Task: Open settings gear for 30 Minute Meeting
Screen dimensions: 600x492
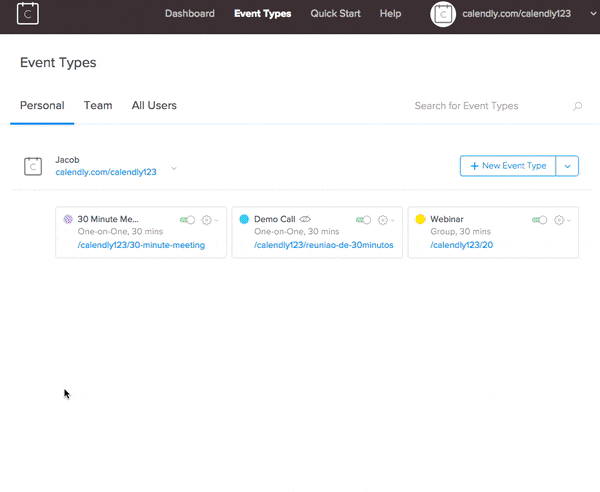Action: 207,220
